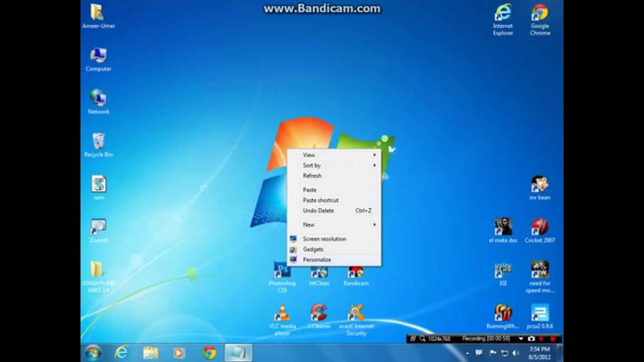Viewport: 644px width, 362px height.
Task: Open volume speaker tray icon
Action: pos(516,353)
